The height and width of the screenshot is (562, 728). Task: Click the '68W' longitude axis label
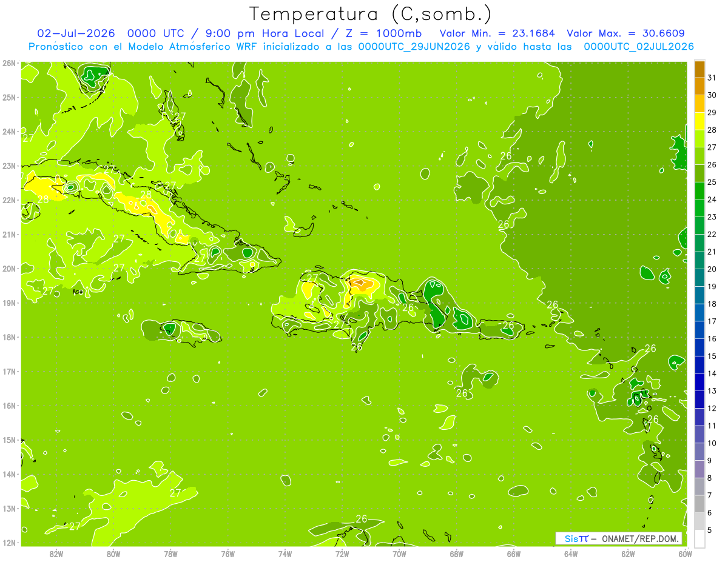pyautogui.click(x=457, y=553)
